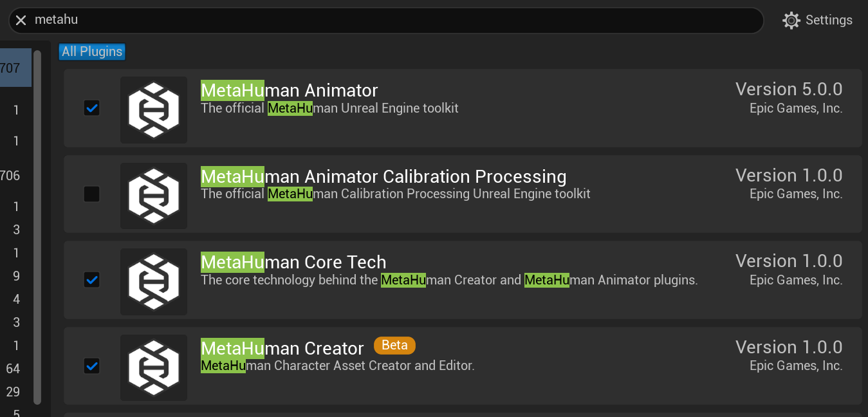This screenshot has height=417, width=868.
Task: Click the category list vertical scrollbar
Action: coord(37,227)
